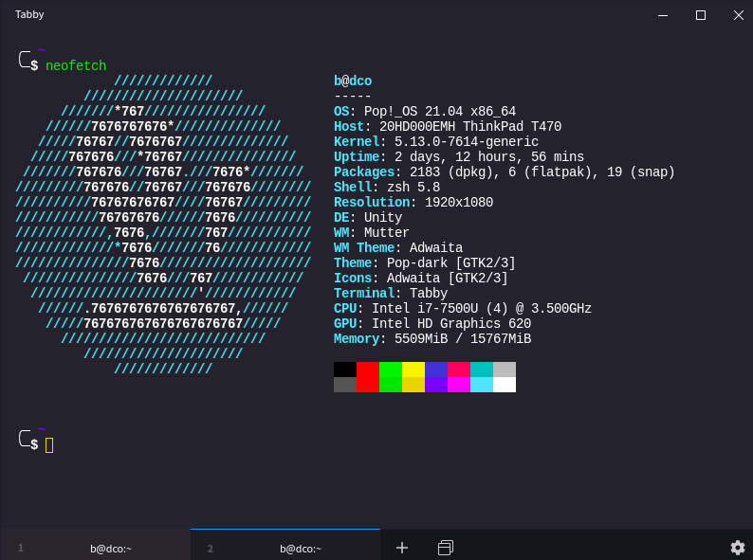Viewport: 753px width, 560px height.
Task: Click the b@dco username header in output
Action: [x=353, y=81]
